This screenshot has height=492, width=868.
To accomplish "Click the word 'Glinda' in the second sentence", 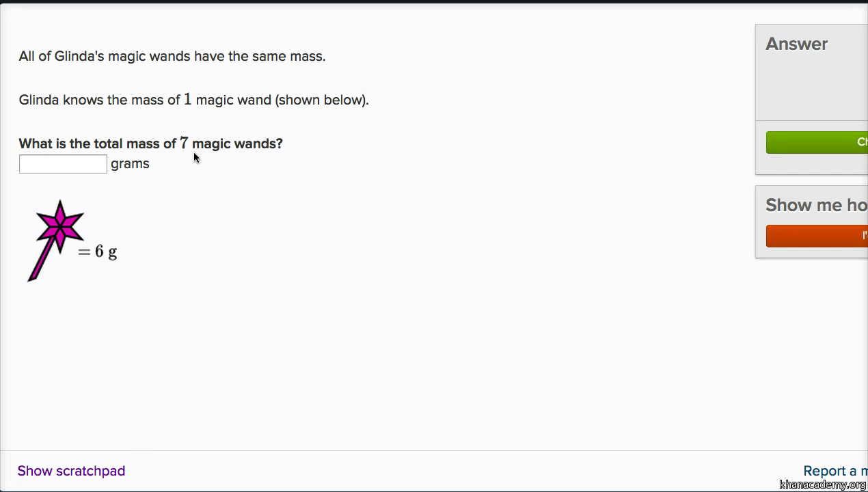I will click(39, 100).
